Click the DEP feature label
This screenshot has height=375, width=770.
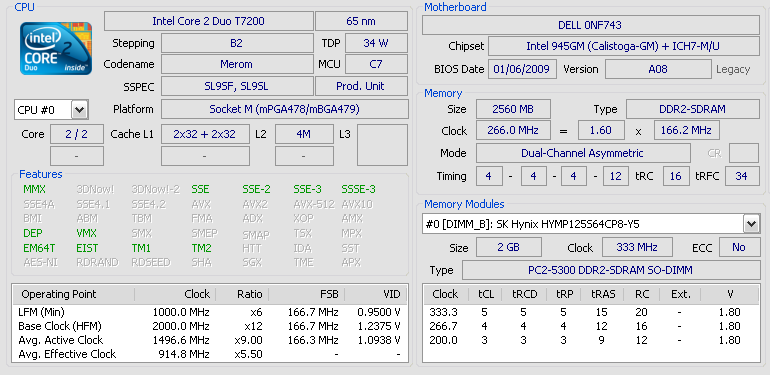[x=33, y=233]
